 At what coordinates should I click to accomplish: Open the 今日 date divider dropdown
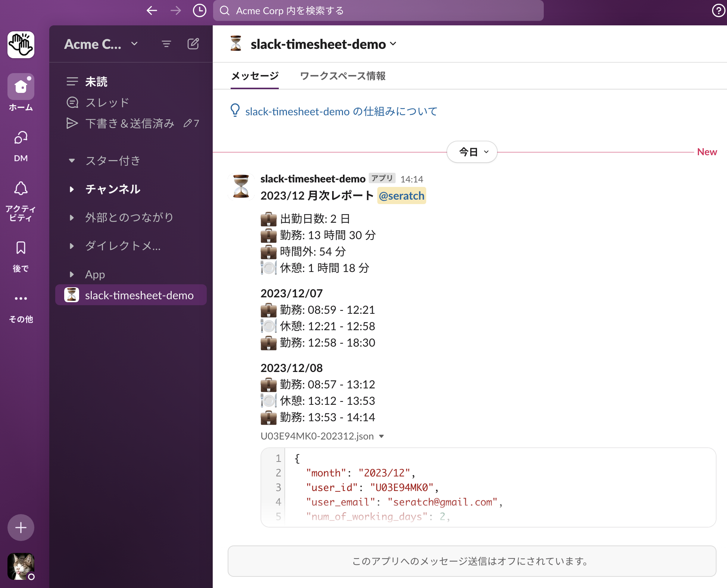pos(471,152)
